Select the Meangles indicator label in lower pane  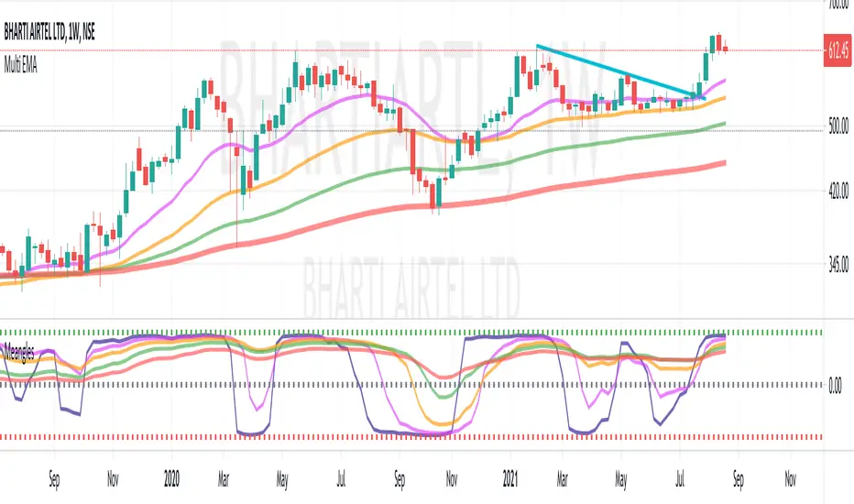[x=19, y=353]
